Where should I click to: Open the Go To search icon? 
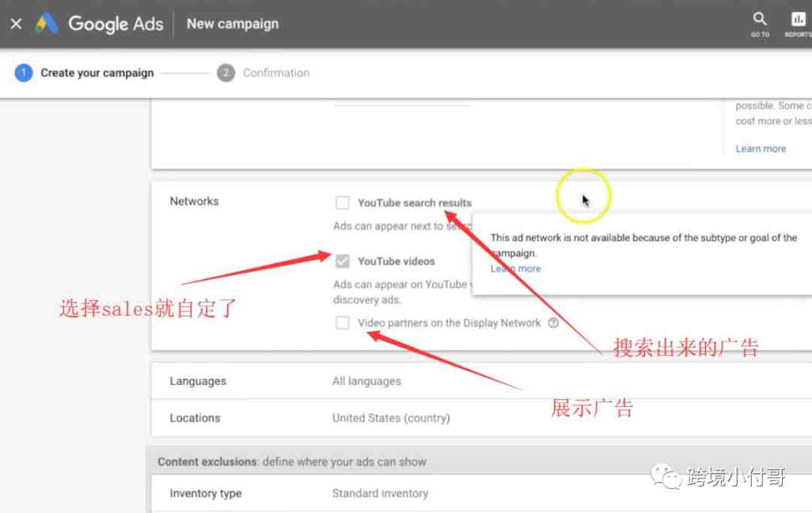759,24
